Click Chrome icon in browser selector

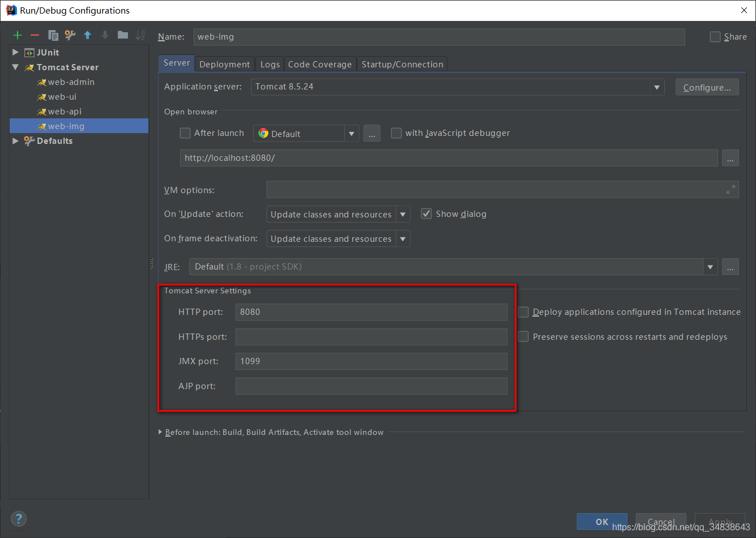click(x=263, y=133)
